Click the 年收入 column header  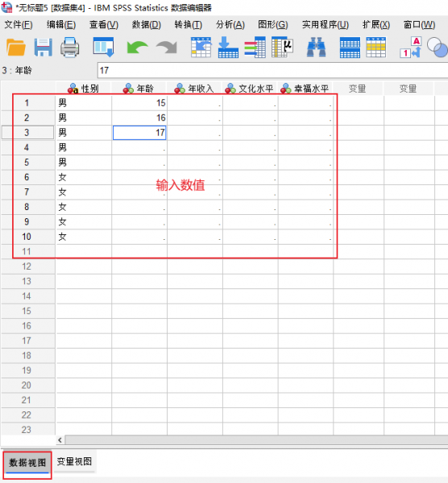pyautogui.click(x=194, y=89)
